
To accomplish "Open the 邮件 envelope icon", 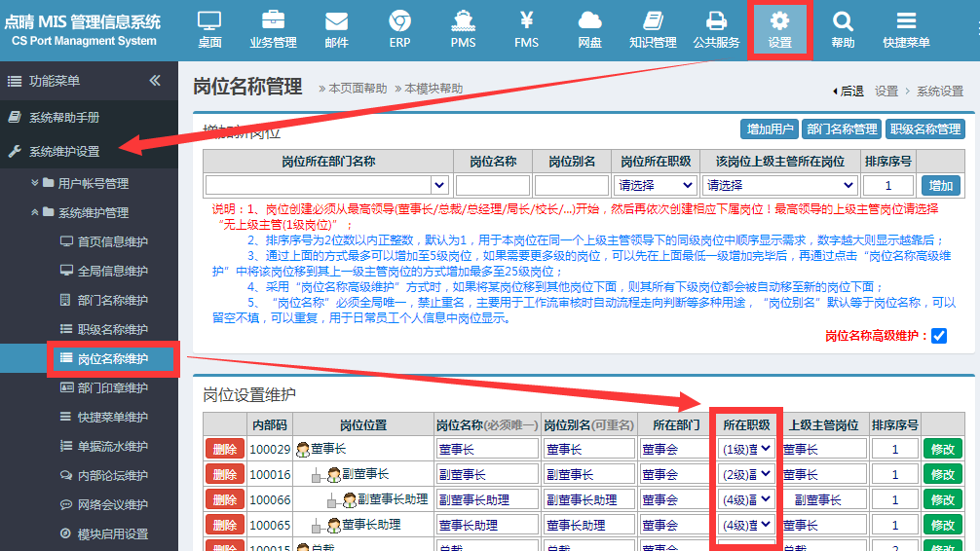I will click(x=336, y=29).
